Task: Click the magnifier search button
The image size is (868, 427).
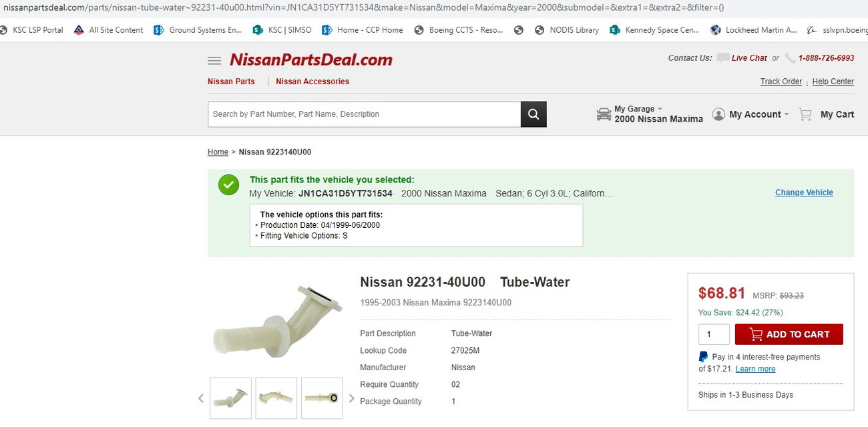Action: pyautogui.click(x=533, y=114)
